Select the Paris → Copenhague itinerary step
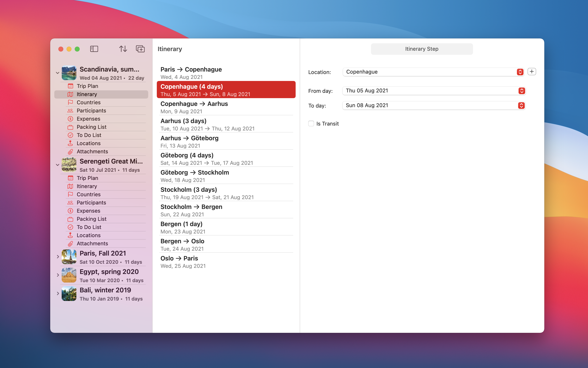 [x=226, y=73]
